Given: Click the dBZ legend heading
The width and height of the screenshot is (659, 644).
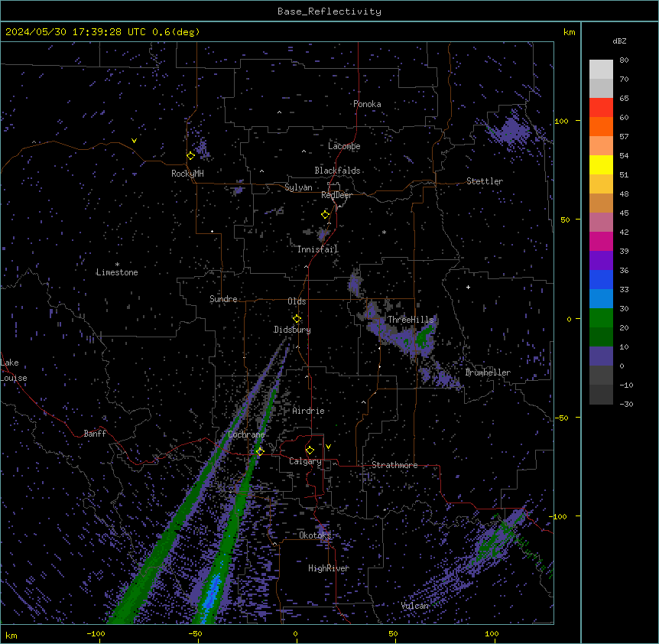Looking at the screenshot, I should [x=619, y=41].
